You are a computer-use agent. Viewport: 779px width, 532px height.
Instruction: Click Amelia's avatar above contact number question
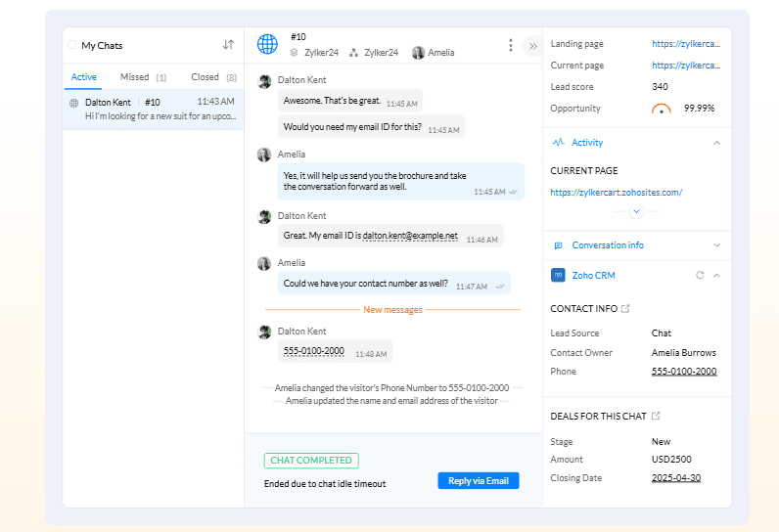(264, 263)
